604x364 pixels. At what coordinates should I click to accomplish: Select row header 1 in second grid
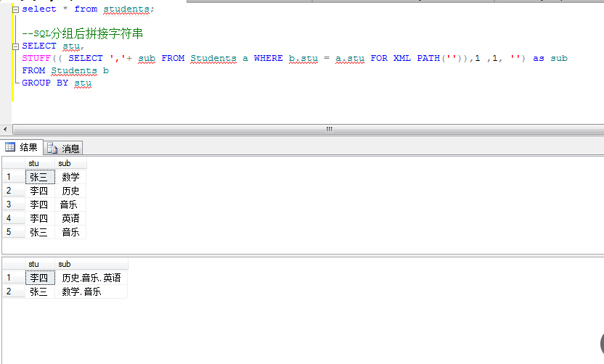pyautogui.click(x=14, y=278)
